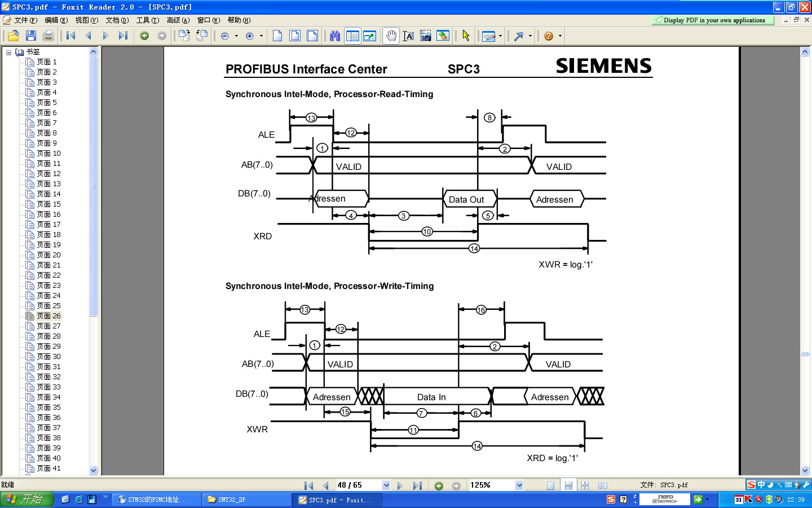Open the 开始 Start button

27,500
